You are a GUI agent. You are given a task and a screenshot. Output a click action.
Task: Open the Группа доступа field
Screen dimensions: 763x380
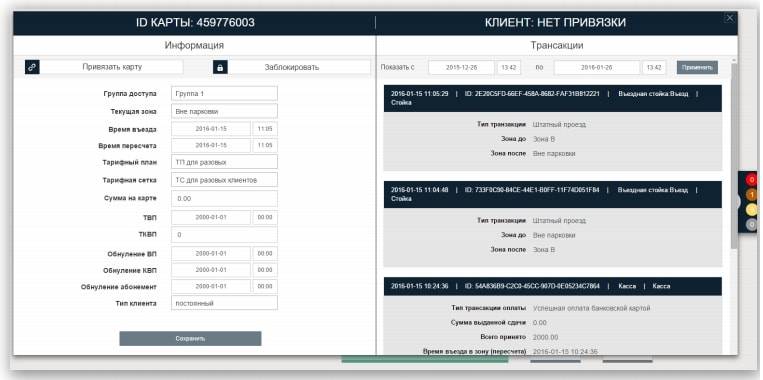click(224, 93)
